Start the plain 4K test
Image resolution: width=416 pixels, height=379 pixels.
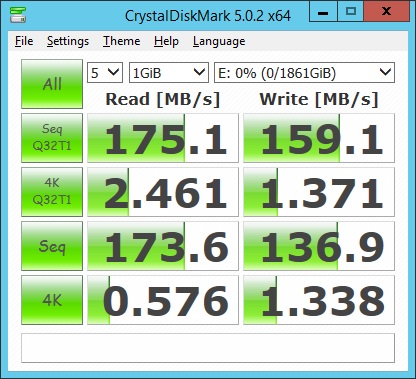pos(52,300)
